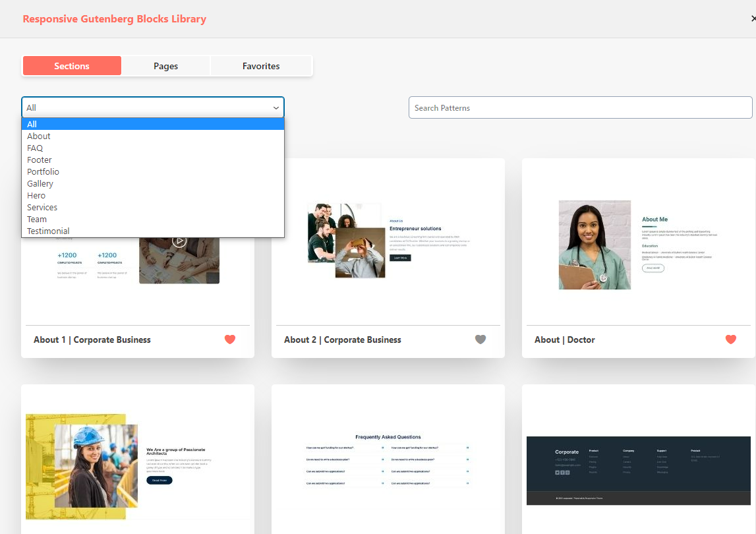Click Responsive Gutenberg Blocks Library heading
Screen dimensions: 756x534
point(114,19)
